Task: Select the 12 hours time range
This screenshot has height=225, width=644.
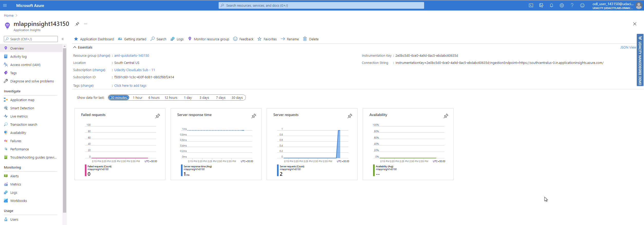Action: tap(171, 97)
